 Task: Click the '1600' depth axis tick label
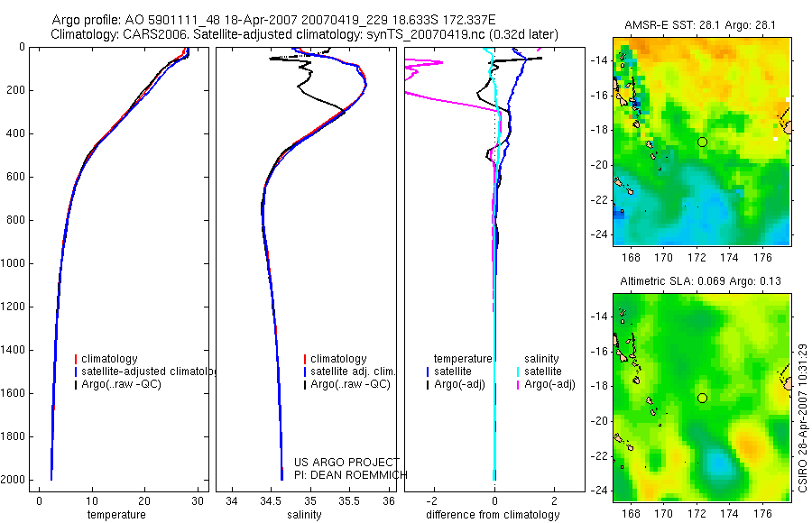coord(13,393)
